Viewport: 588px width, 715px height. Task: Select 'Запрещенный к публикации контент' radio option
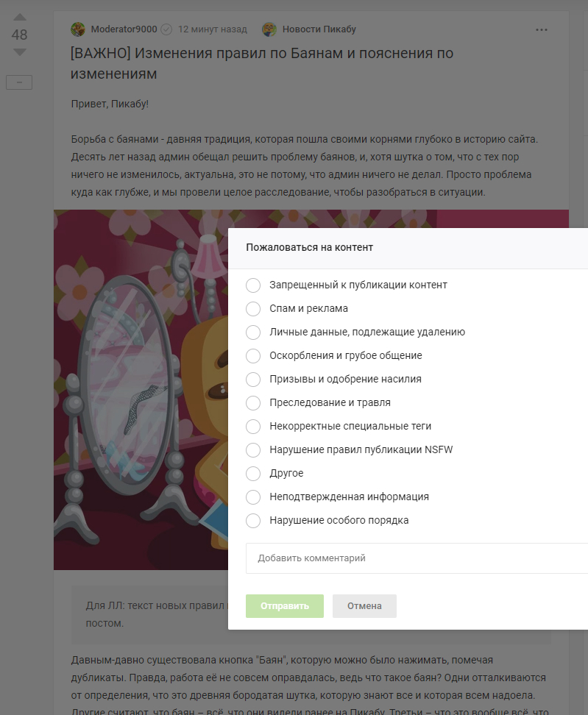(x=253, y=285)
